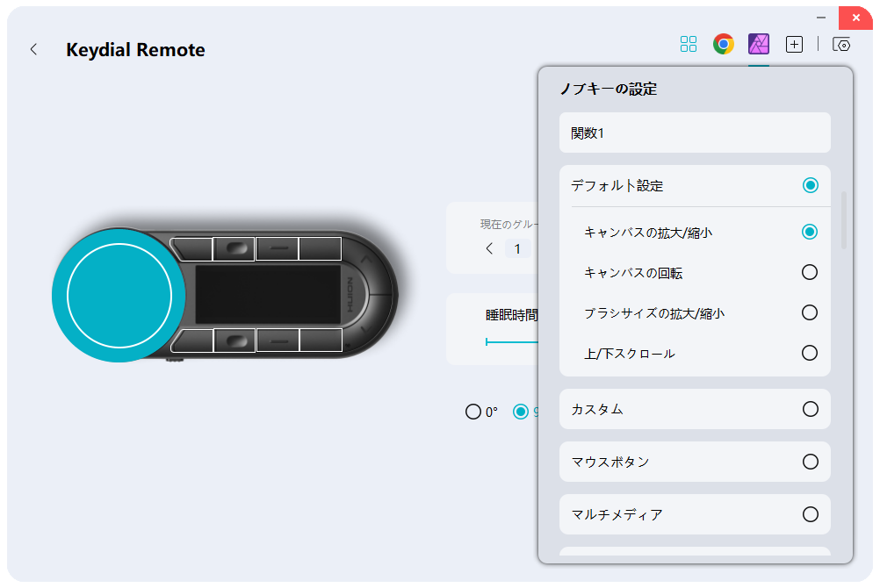The image size is (880, 588).
Task: Select the Google Chrome app profile
Action: point(724,44)
